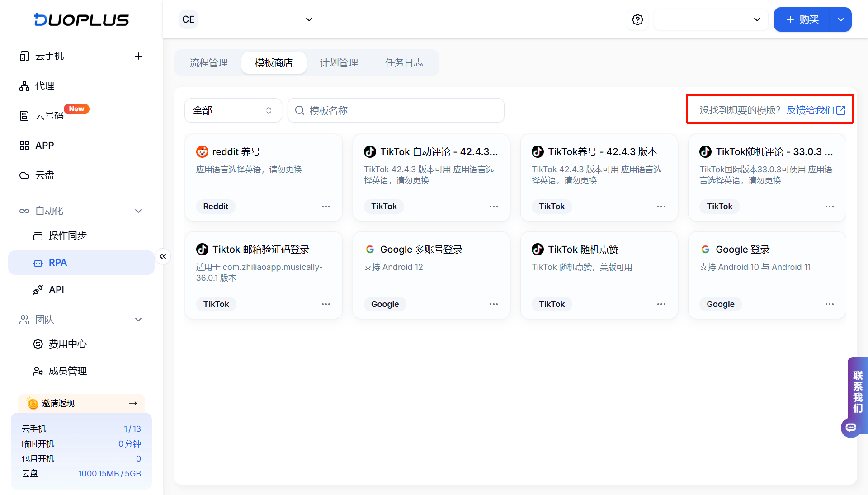868x495 pixels.
Task: Collapse the 自动化 group
Action: coord(138,211)
